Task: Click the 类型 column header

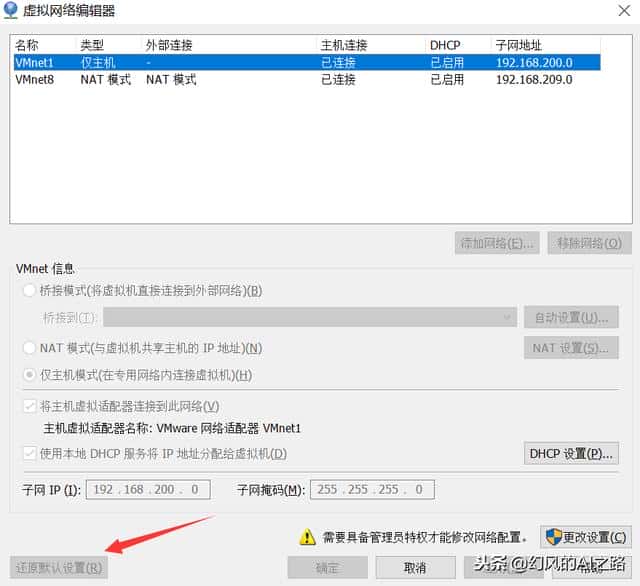Action: tap(109, 45)
